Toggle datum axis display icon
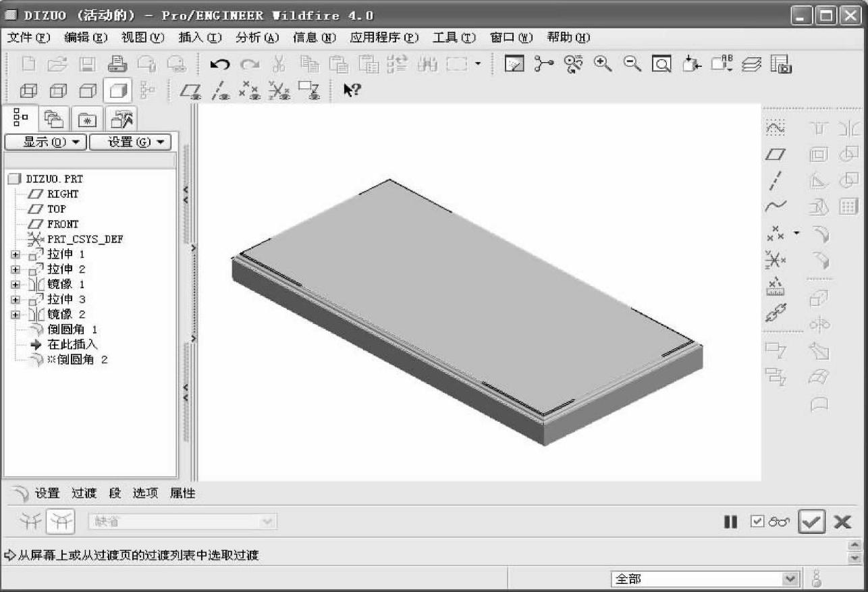Viewport: 868px width, 592px height. 219,90
